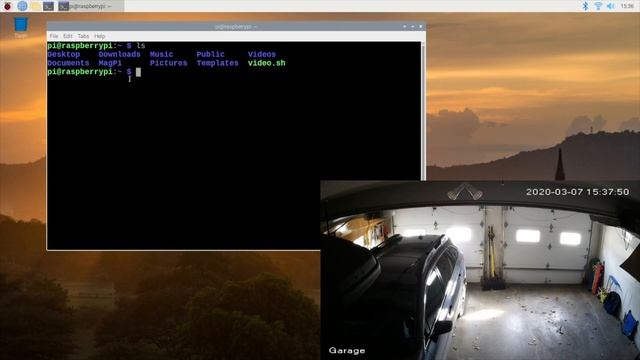Click the 'Downloads' directory name
Viewport: 640px width, 360px height.
click(x=119, y=54)
